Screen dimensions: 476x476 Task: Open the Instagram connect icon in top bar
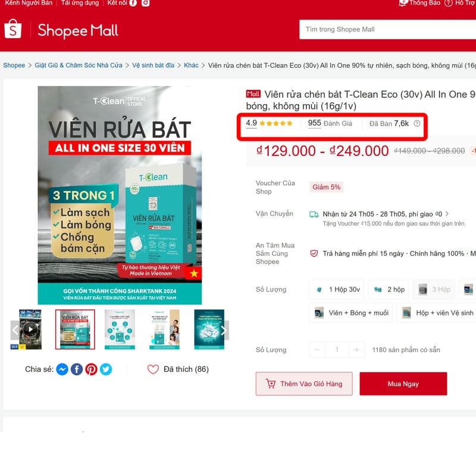point(146,3)
